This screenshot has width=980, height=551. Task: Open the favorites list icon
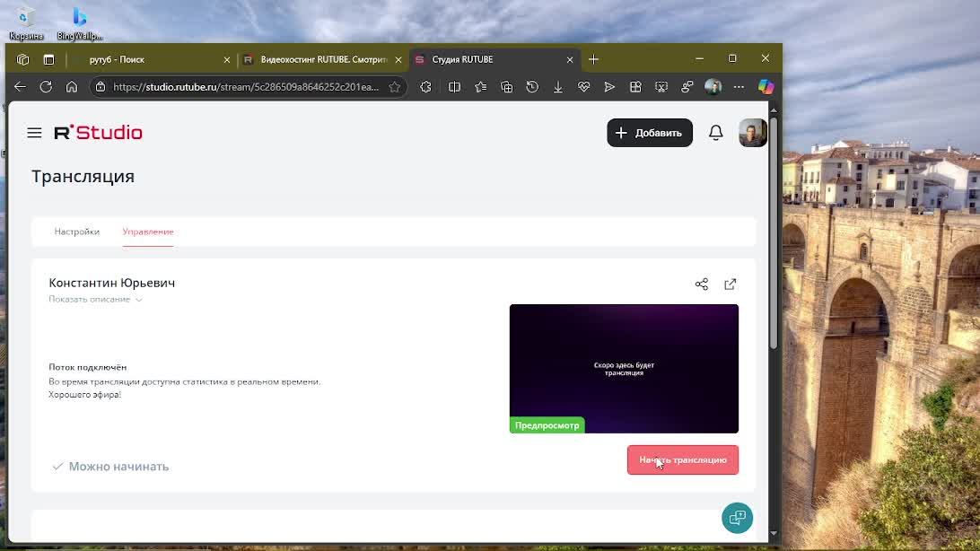pyautogui.click(x=481, y=87)
